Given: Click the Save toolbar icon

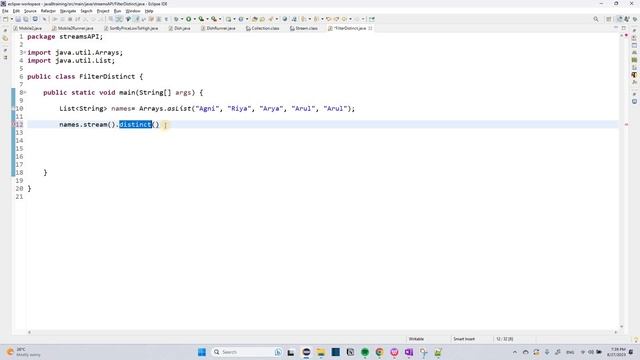Looking at the screenshot, I should [18, 19].
